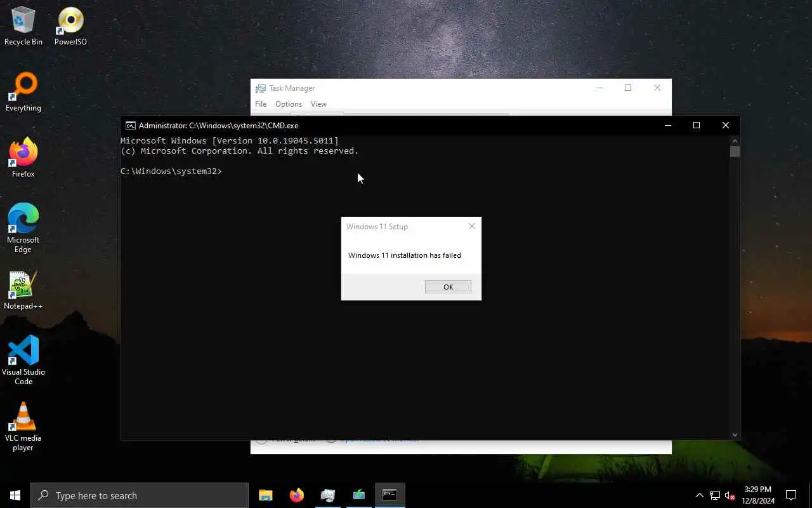The width and height of the screenshot is (812, 508).
Task: Launch Firefox from the taskbar
Action: [296, 495]
